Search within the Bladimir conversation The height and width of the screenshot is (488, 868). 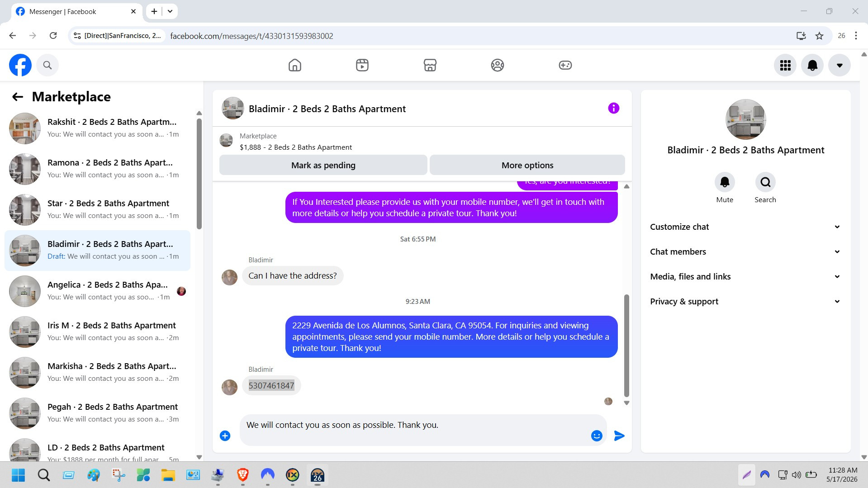[x=765, y=182]
